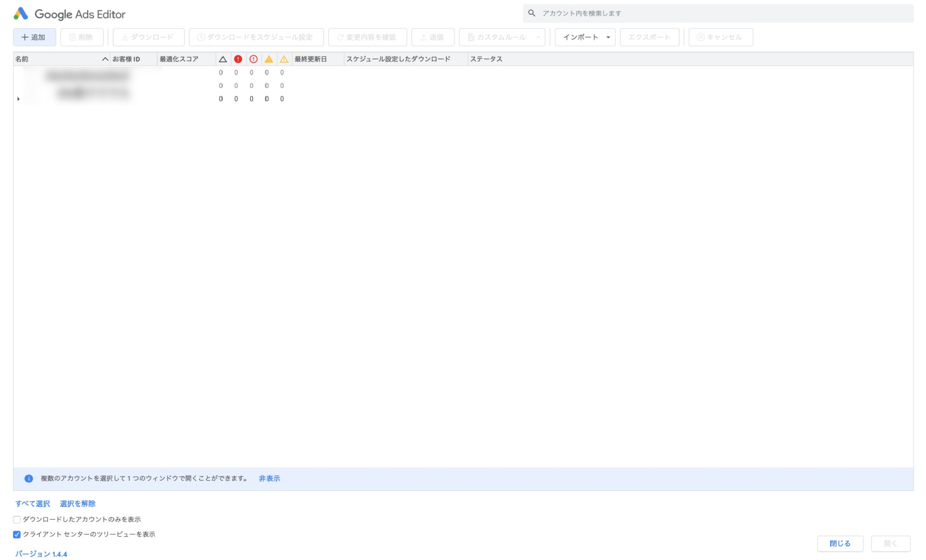Sort by 最適化スコア column header
This screenshot has width=926, height=560.
point(179,59)
